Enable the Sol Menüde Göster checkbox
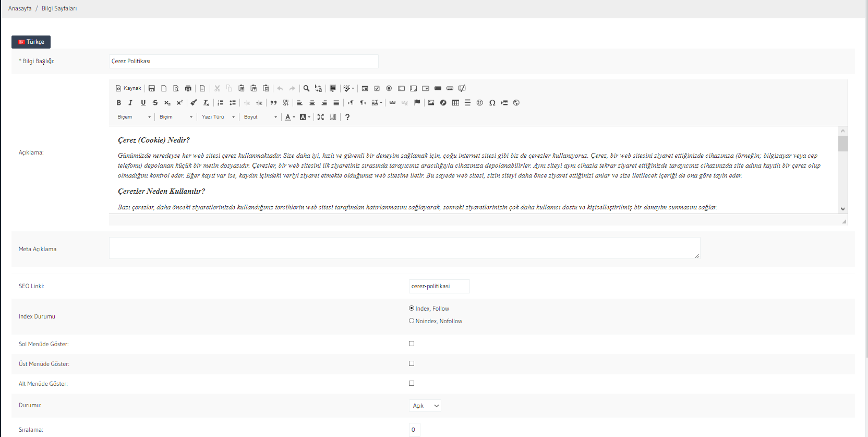 pos(412,344)
